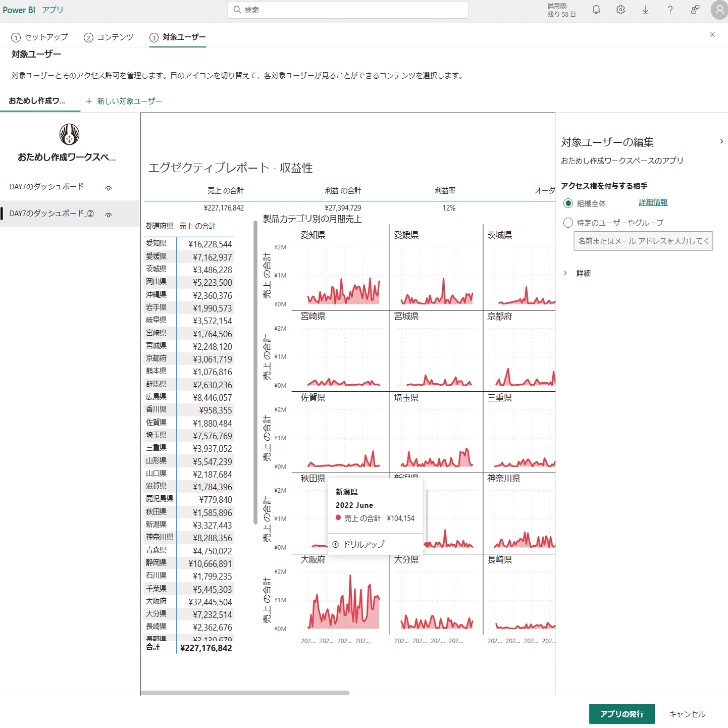Click the キャンセル button
The image size is (728, 728).
[x=687, y=714]
